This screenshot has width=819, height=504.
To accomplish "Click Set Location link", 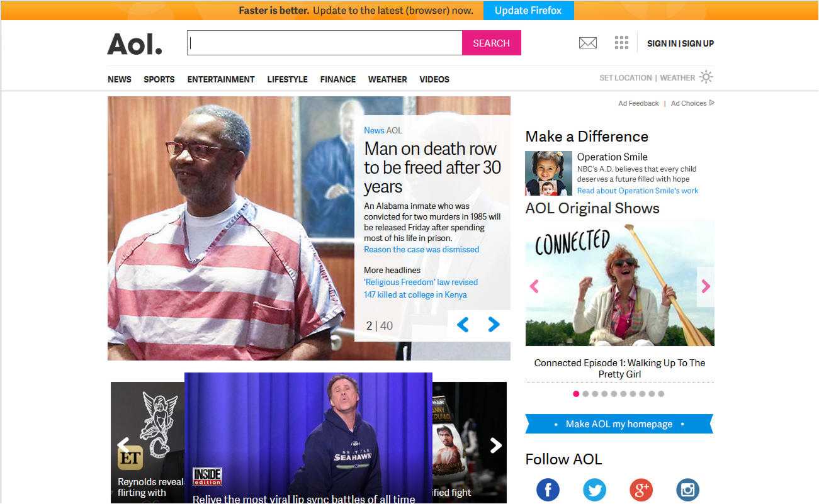I will (626, 78).
